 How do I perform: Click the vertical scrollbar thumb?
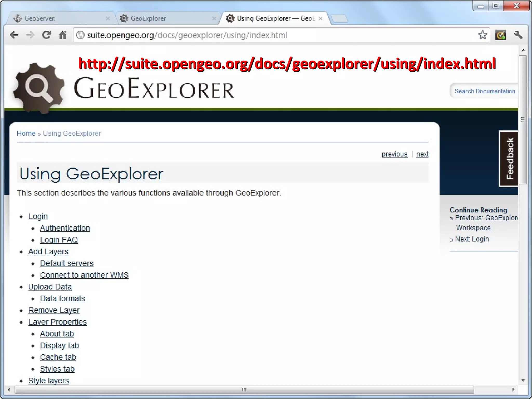(523, 119)
